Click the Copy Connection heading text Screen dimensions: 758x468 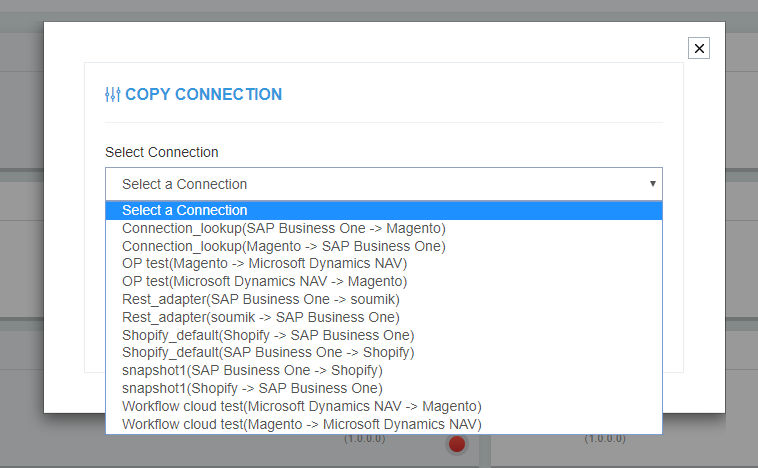click(204, 94)
